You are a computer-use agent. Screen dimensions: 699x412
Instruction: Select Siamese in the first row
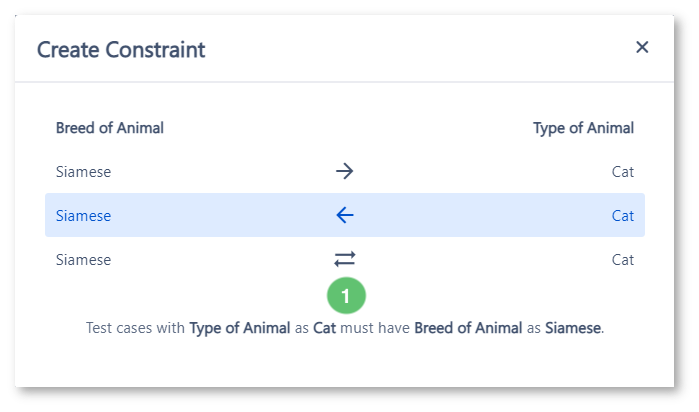83,172
